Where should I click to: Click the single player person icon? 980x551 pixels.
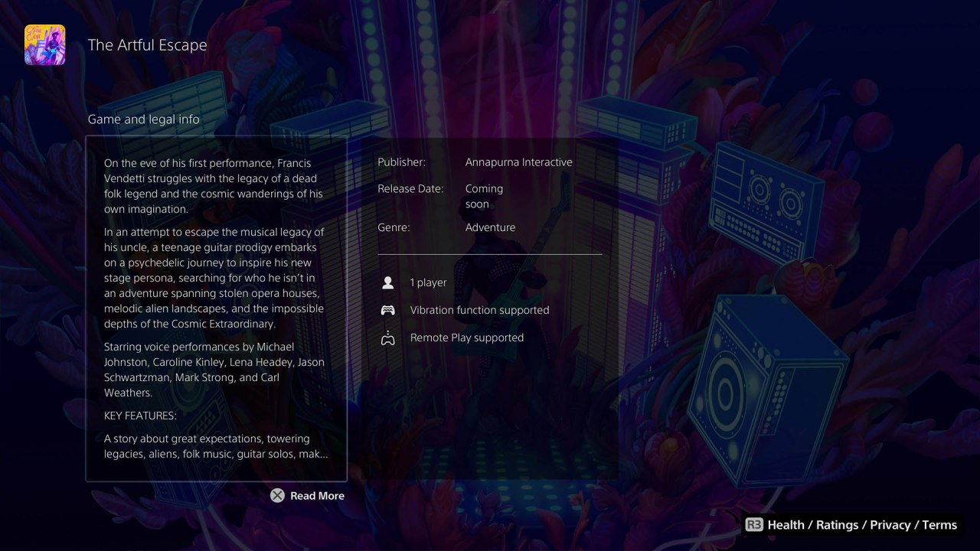point(387,283)
